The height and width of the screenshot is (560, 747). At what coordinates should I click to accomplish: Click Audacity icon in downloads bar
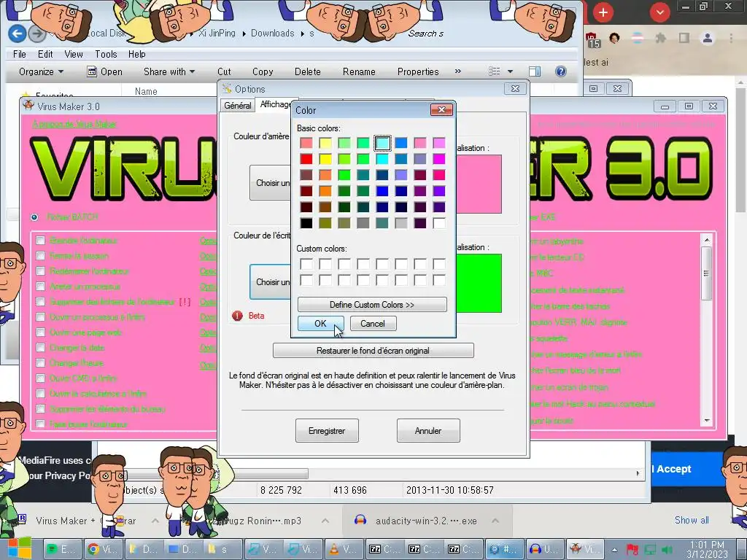click(x=360, y=520)
